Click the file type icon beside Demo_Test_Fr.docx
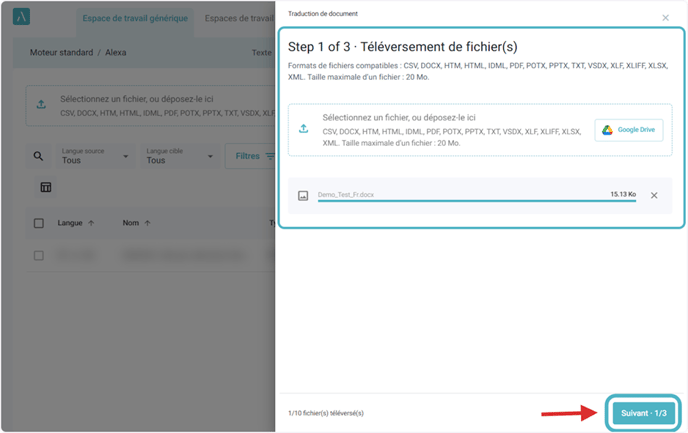The height and width of the screenshot is (433, 688). (x=303, y=195)
